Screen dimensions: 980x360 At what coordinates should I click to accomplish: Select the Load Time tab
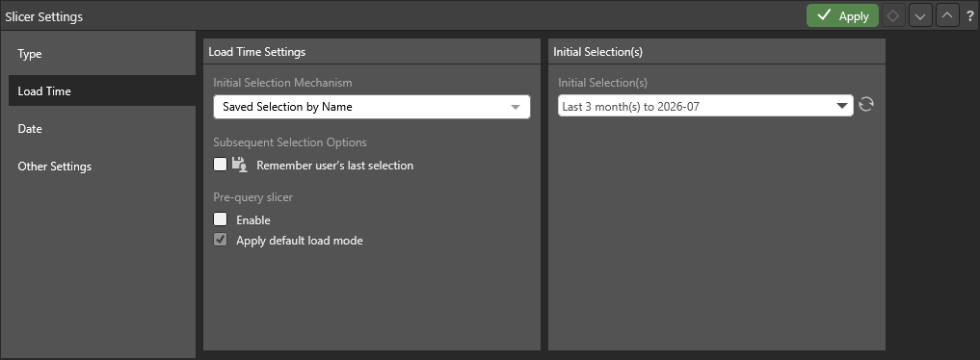click(x=102, y=91)
